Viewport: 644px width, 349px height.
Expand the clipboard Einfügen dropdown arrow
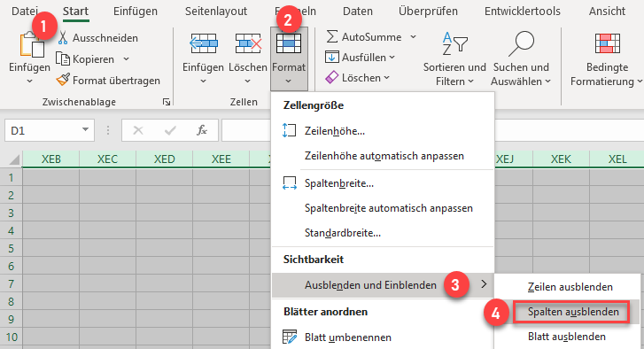tap(29, 81)
